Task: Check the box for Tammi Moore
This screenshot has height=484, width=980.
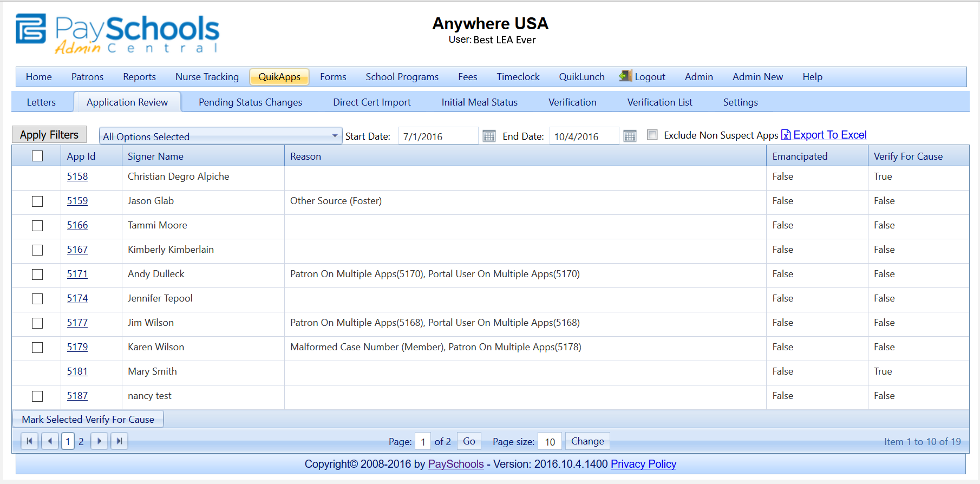Action: coord(37,226)
